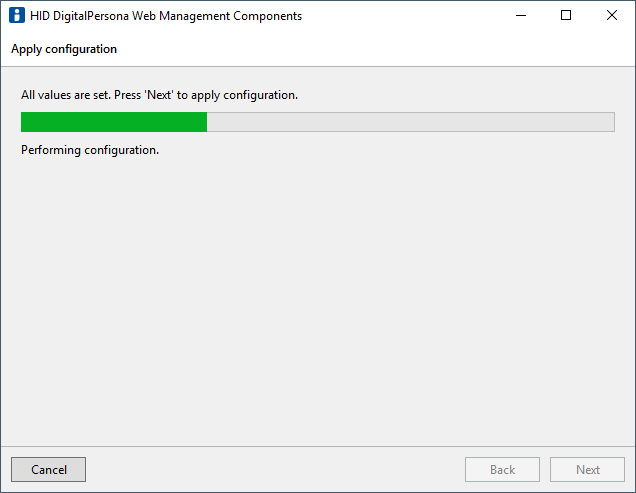Click the 'Apply configuration' page heading
The height and width of the screenshot is (493, 636).
pos(64,49)
